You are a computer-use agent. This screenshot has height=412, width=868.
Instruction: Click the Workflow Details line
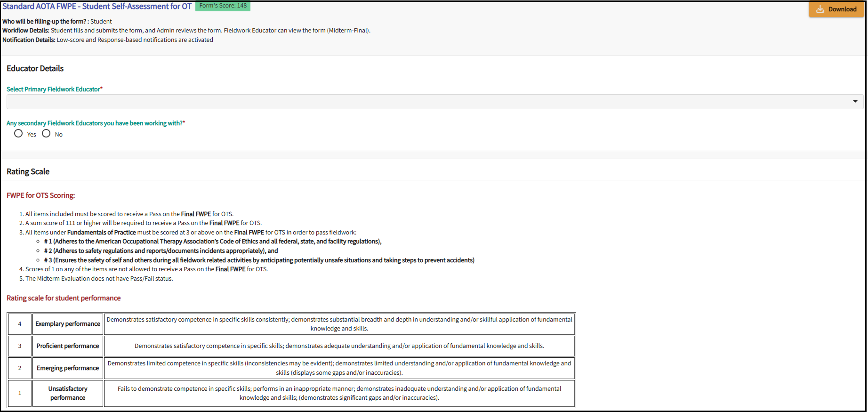point(186,31)
